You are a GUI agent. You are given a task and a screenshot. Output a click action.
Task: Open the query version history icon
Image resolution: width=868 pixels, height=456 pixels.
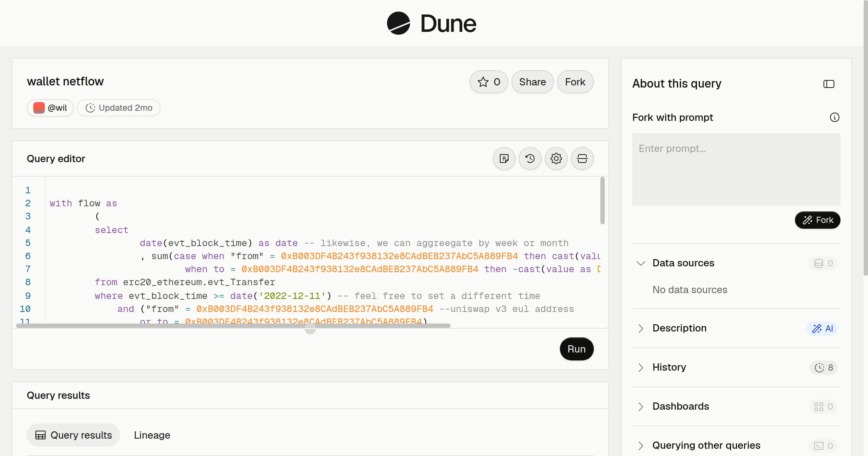[530, 159]
